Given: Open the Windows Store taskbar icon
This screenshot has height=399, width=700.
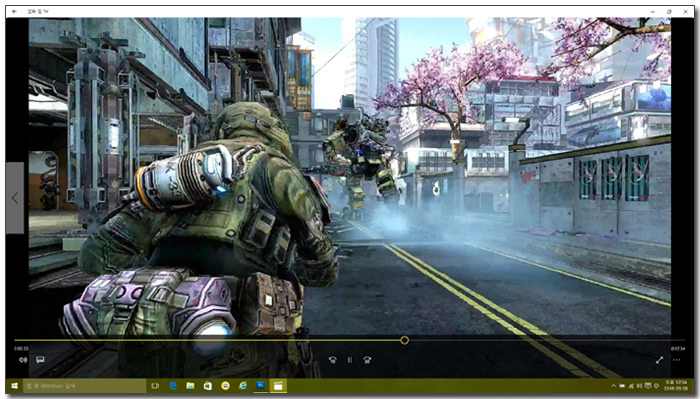Looking at the screenshot, I should tap(208, 386).
